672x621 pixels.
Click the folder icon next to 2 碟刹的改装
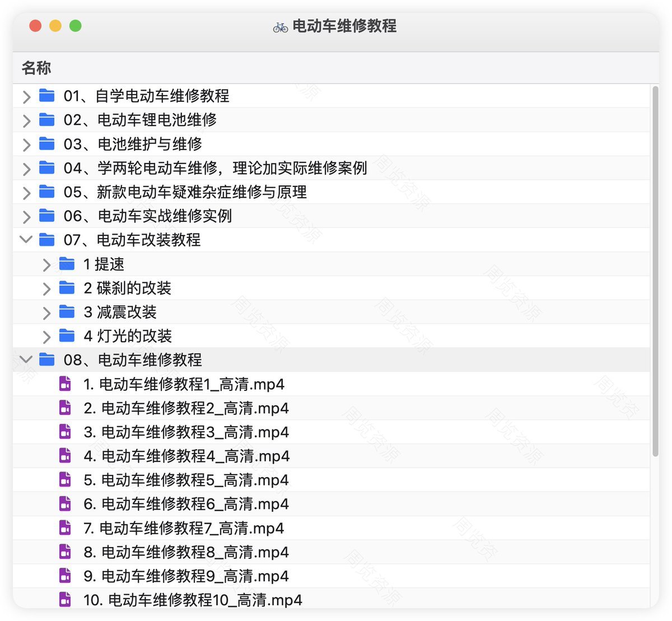67,288
